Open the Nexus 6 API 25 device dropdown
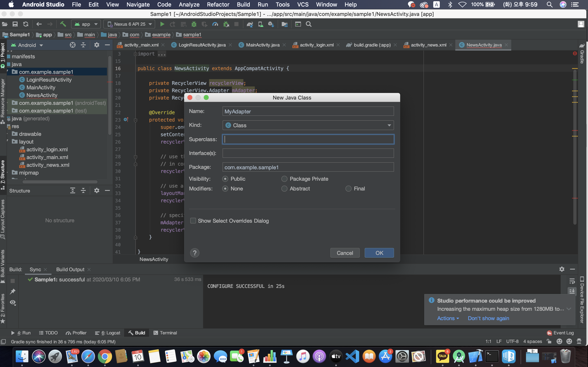This screenshot has width=588, height=367. tap(130, 24)
